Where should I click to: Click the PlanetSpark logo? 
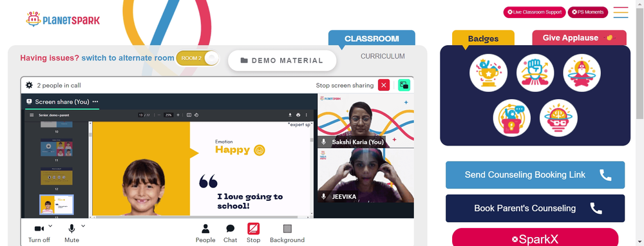pyautogui.click(x=63, y=19)
